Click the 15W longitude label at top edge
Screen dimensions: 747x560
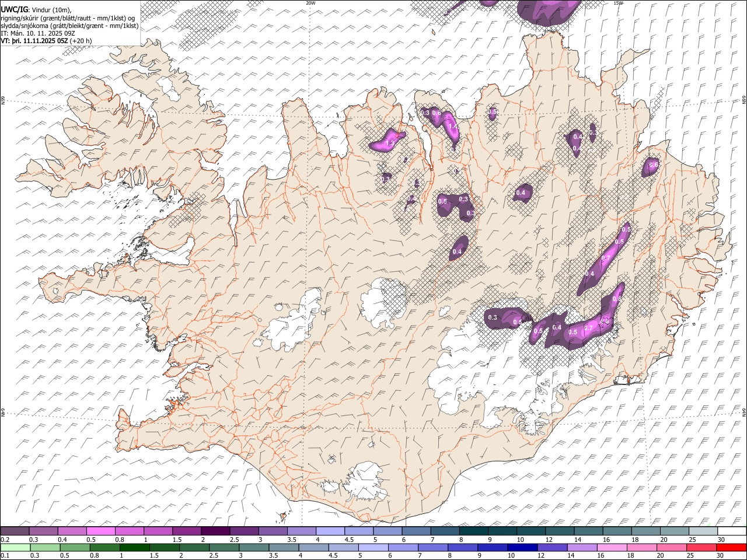coord(618,3)
